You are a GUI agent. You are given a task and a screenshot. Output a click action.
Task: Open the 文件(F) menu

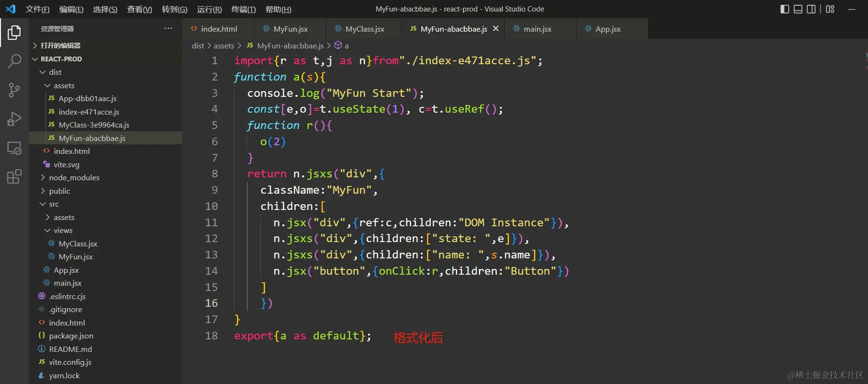click(37, 9)
